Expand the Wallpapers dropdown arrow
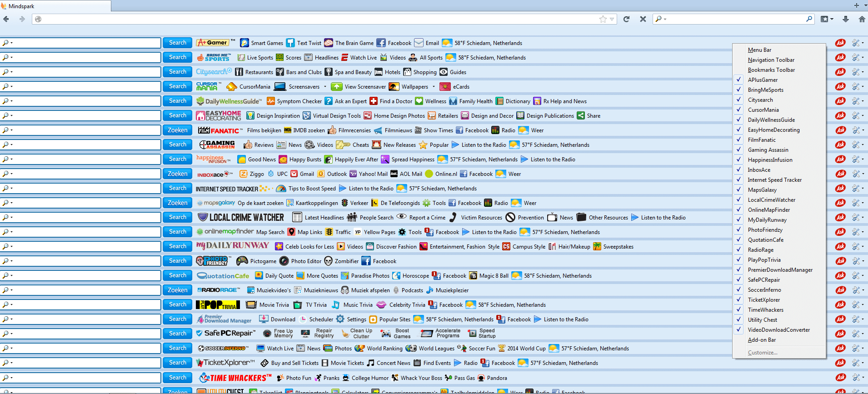 click(434, 87)
